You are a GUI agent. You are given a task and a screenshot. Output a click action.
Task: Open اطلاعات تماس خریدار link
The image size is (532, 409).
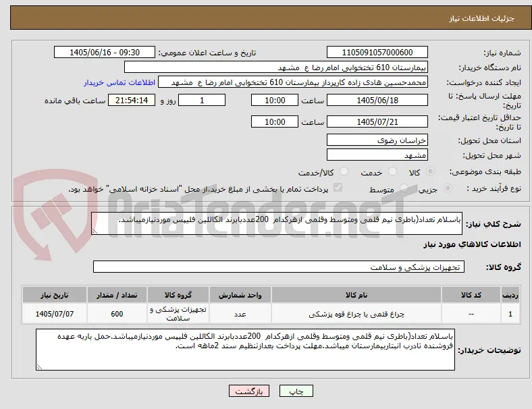click(x=119, y=82)
